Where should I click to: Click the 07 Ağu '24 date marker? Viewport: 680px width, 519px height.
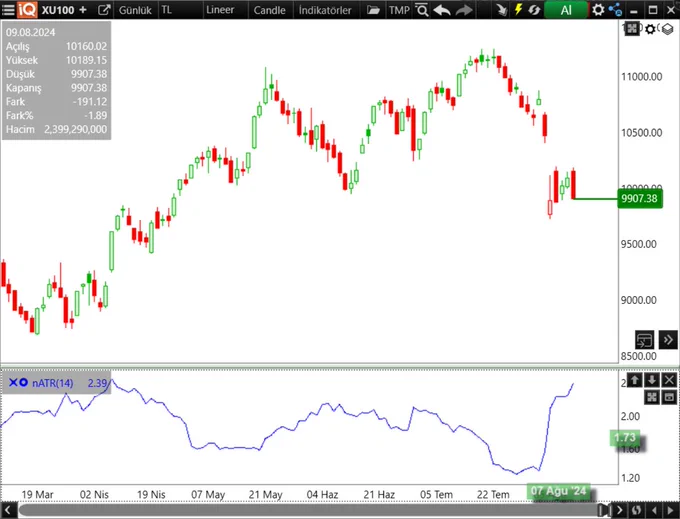pyautogui.click(x=559, y=491)
